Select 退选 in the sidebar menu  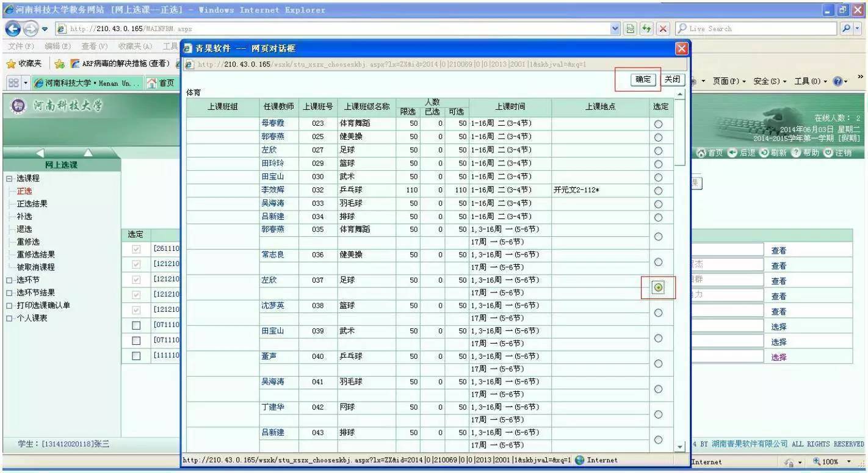[23, 228]
